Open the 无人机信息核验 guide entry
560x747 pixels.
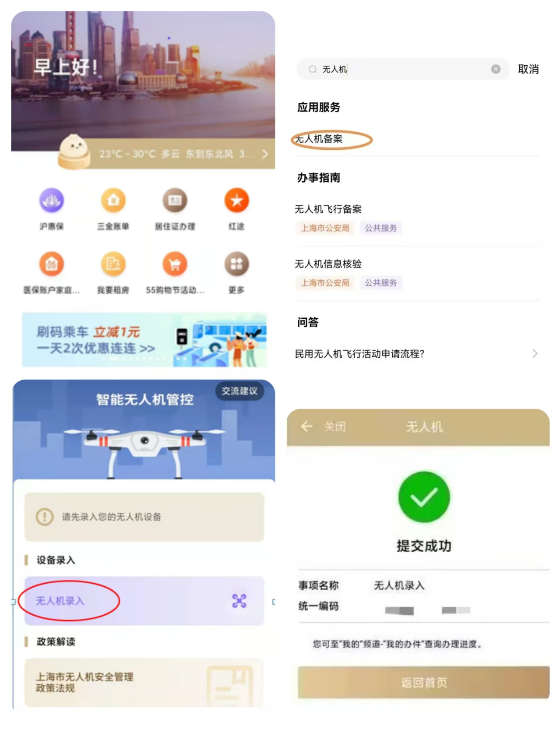[x=417, y=273]
